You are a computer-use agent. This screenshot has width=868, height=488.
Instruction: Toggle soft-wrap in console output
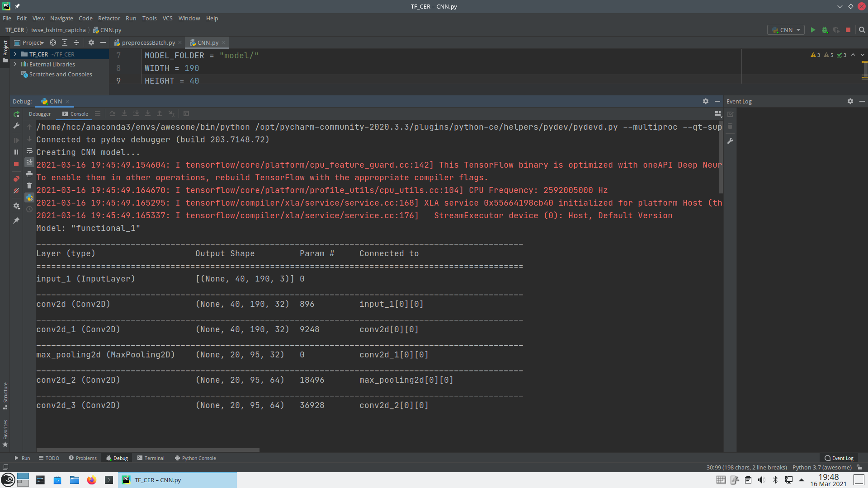tap(29, 151)
